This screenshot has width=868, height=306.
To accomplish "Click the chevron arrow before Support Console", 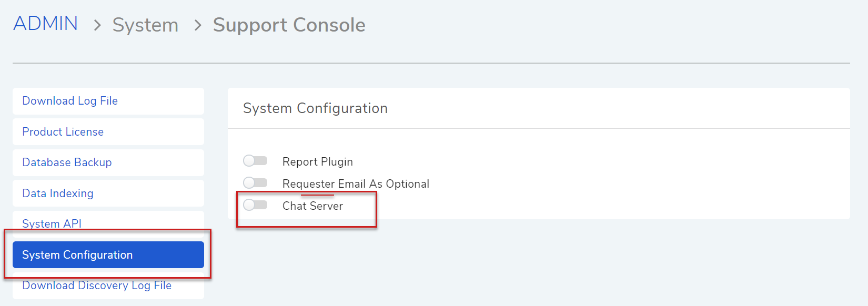I will (198, 25).
